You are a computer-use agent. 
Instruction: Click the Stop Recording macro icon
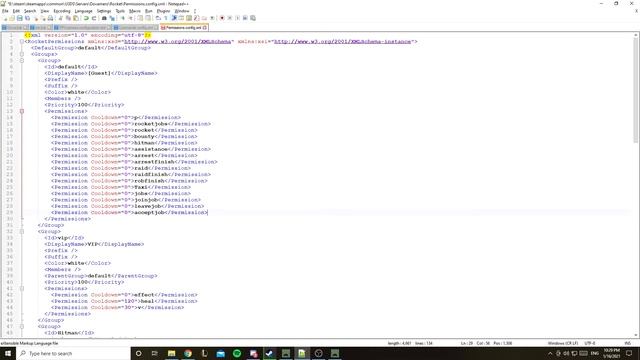(x=230, y=18)
